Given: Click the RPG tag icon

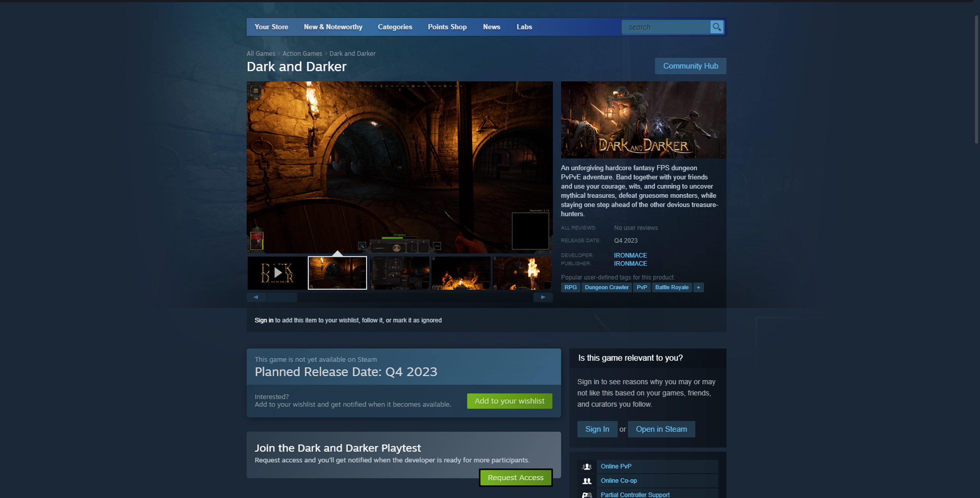Looking at the screenshot, I should pos(571,287).
